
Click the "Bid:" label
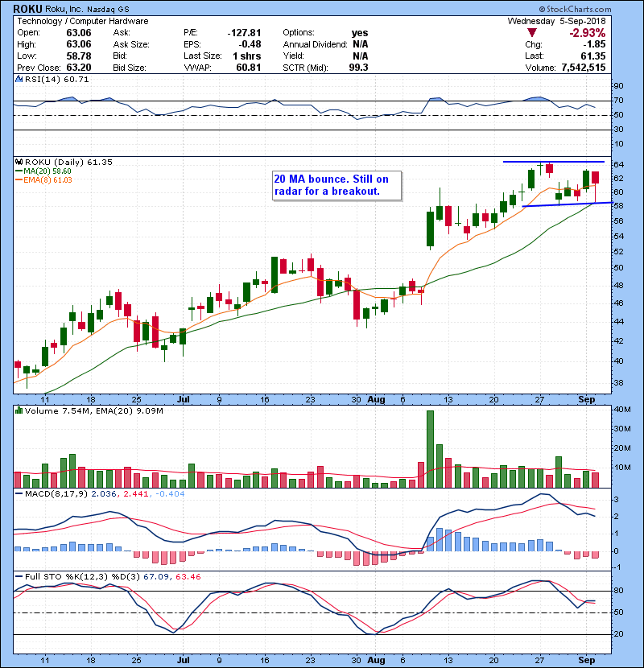pos(121,56)
